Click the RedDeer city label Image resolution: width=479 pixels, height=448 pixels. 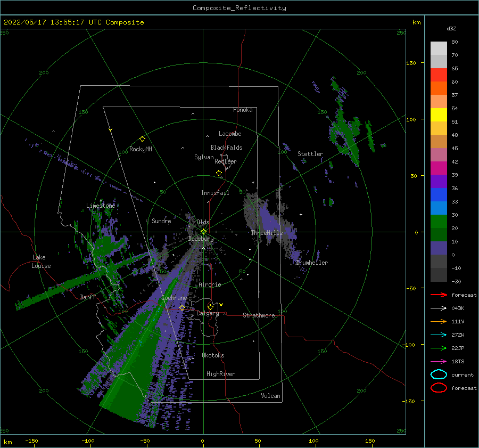pos(226,161)
